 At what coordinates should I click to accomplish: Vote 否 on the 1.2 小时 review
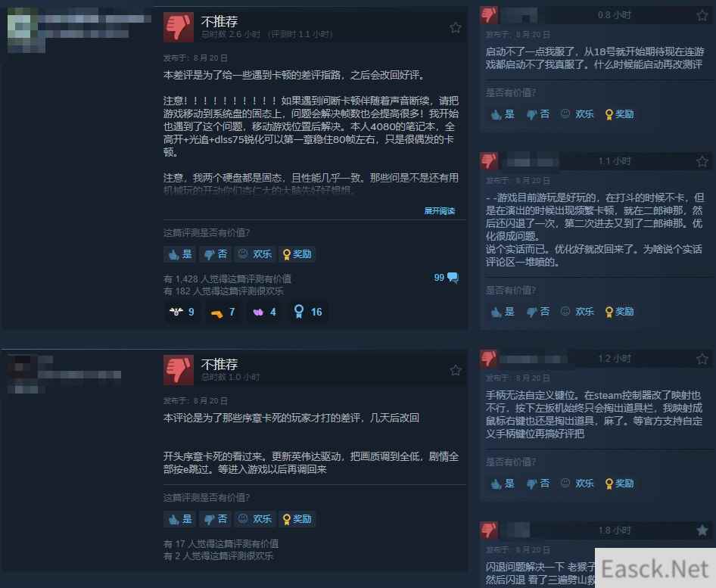pos(538,484)
